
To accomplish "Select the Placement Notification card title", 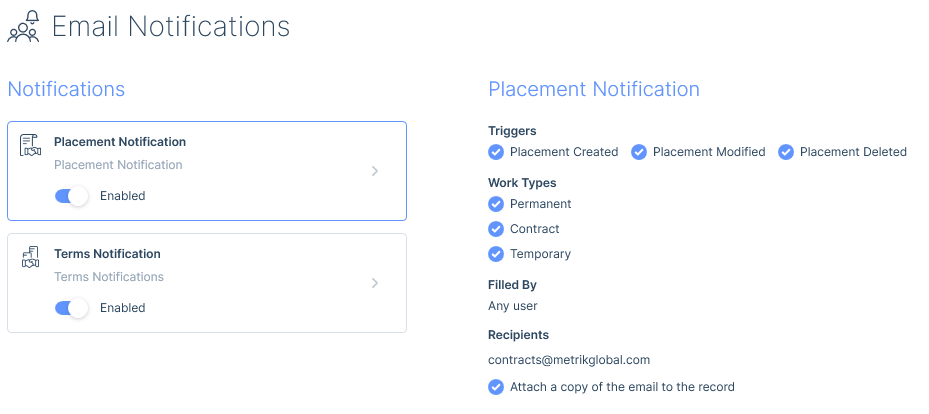I will (120, 142).
